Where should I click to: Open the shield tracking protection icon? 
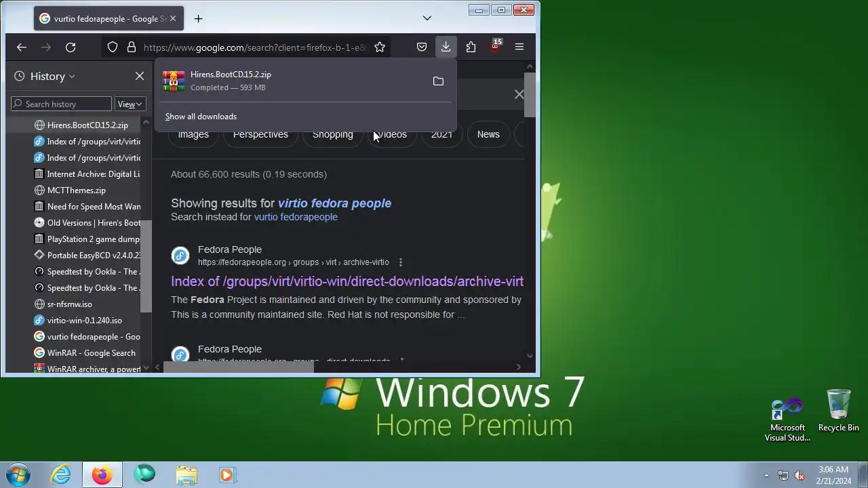coord(113,47)
